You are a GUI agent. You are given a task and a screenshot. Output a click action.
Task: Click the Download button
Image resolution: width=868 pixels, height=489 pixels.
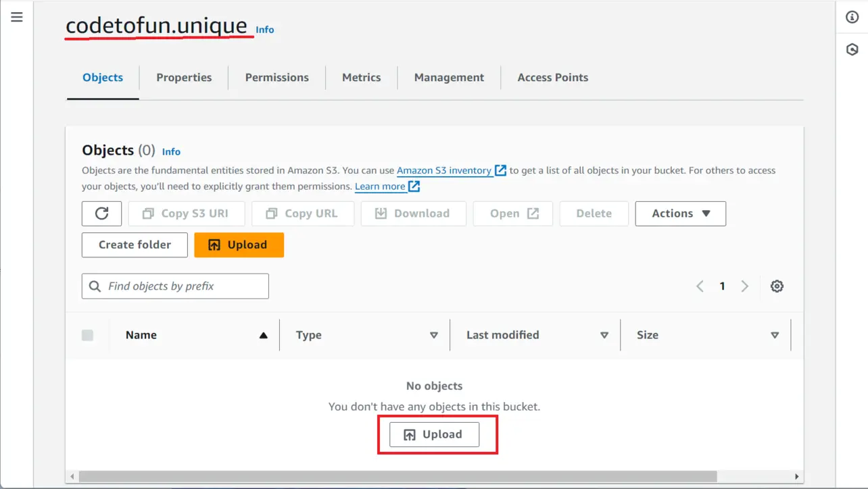point(414,213)
